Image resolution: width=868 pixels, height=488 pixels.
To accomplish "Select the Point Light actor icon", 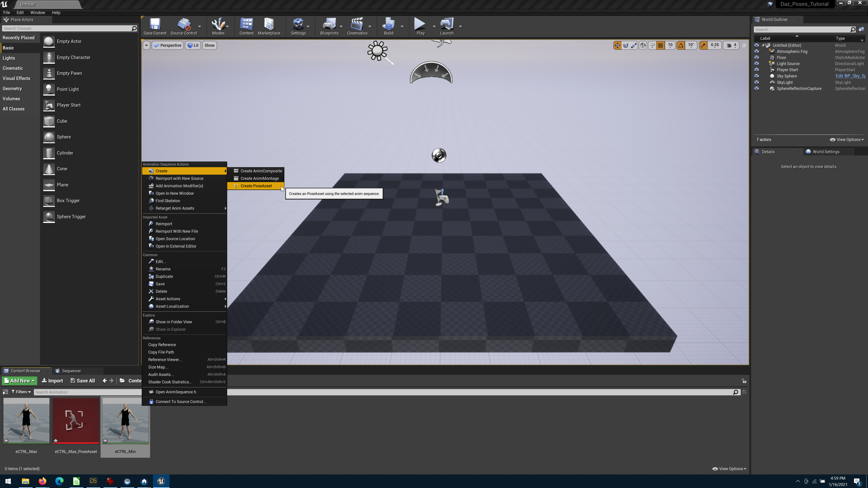I will click(x=49, y=89).
